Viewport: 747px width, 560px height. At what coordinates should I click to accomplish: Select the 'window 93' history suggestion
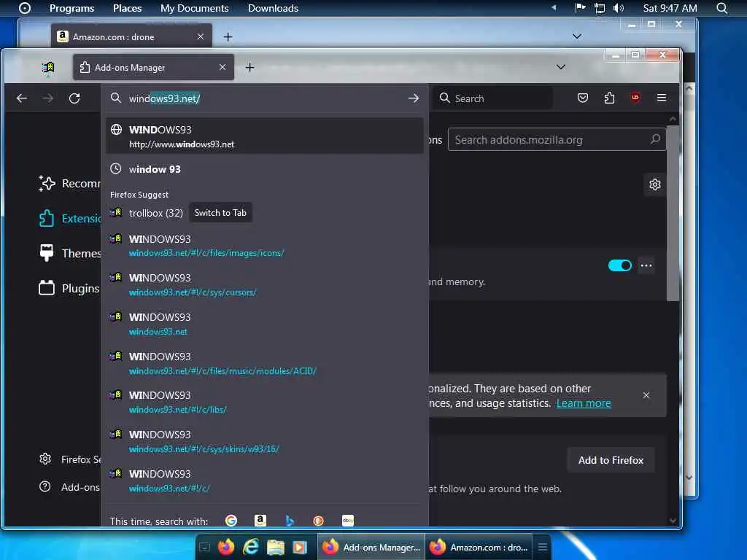click(x=264, y=169)
